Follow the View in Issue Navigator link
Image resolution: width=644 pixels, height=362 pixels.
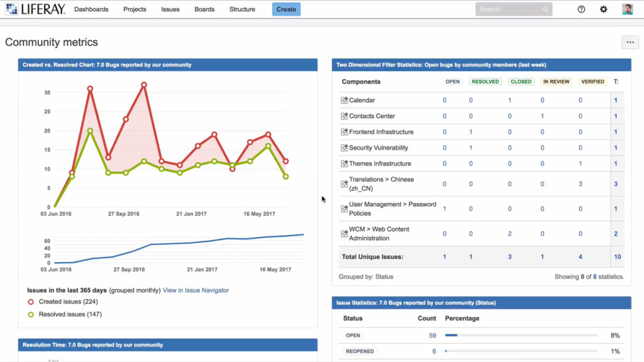[196, 290]
